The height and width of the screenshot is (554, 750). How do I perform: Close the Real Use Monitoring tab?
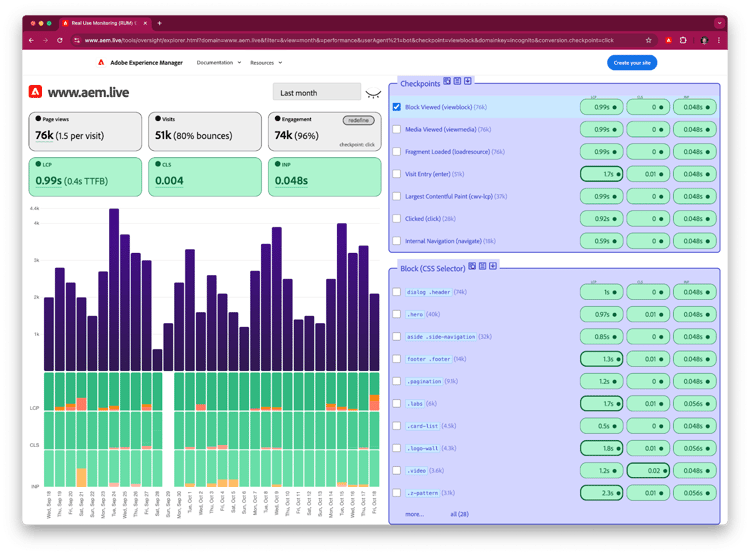point(145,23)
